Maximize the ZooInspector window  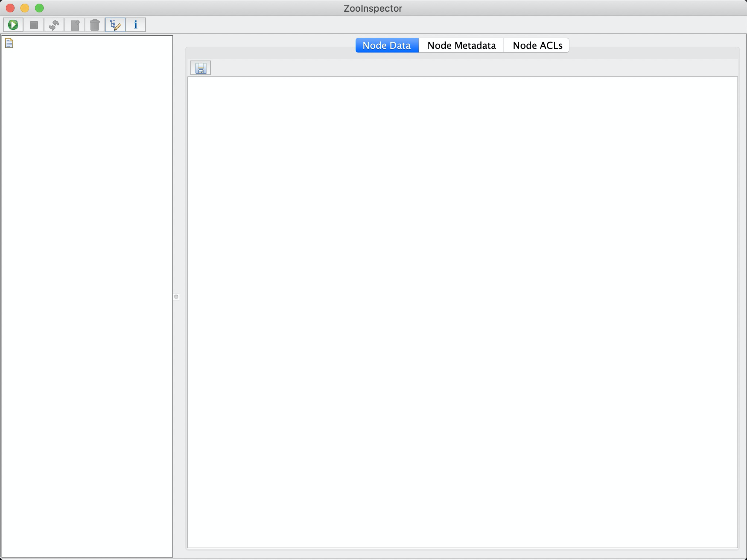39,8
